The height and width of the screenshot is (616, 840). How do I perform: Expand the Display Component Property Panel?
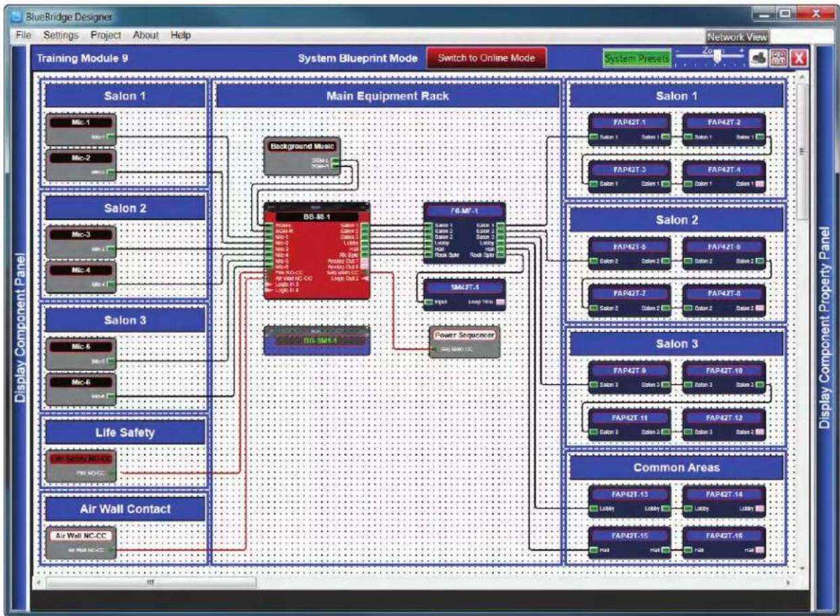(x=824, y=328)
